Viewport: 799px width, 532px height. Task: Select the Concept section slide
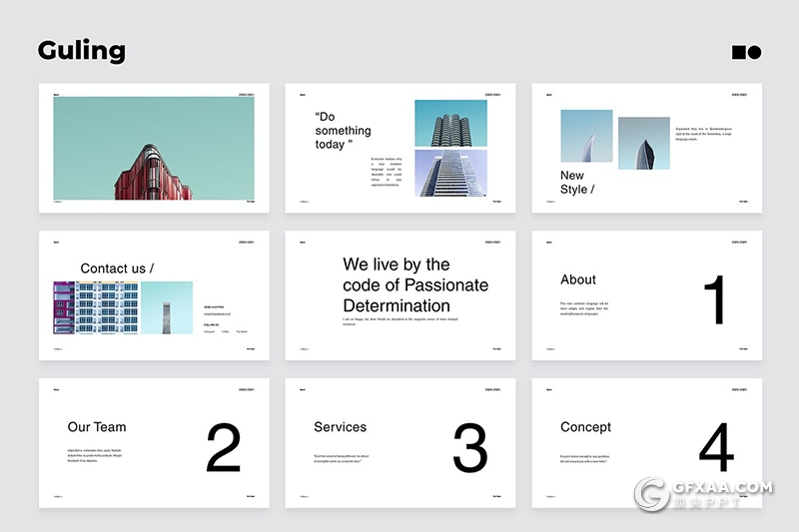[x=646, y=442]
